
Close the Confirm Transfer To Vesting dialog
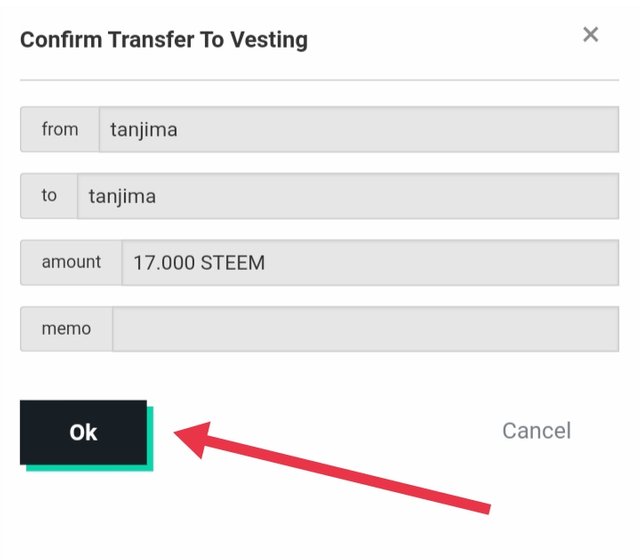[591, 35]
